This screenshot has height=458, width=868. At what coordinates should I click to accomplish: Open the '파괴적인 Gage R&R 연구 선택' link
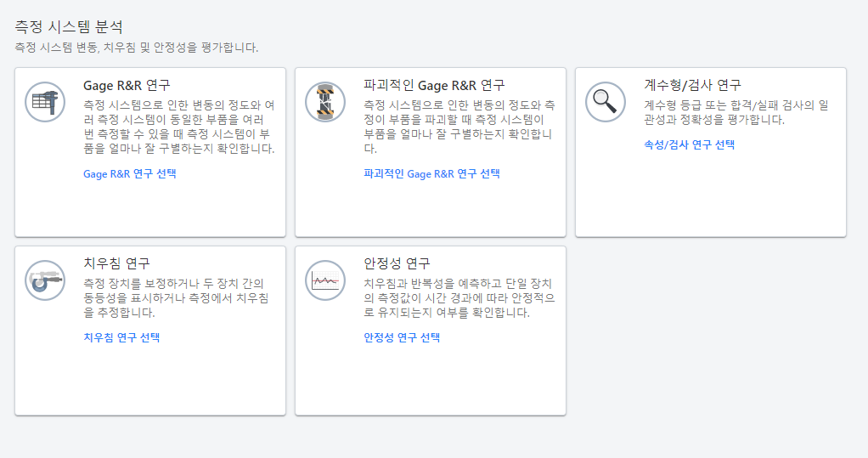(431, 174)
